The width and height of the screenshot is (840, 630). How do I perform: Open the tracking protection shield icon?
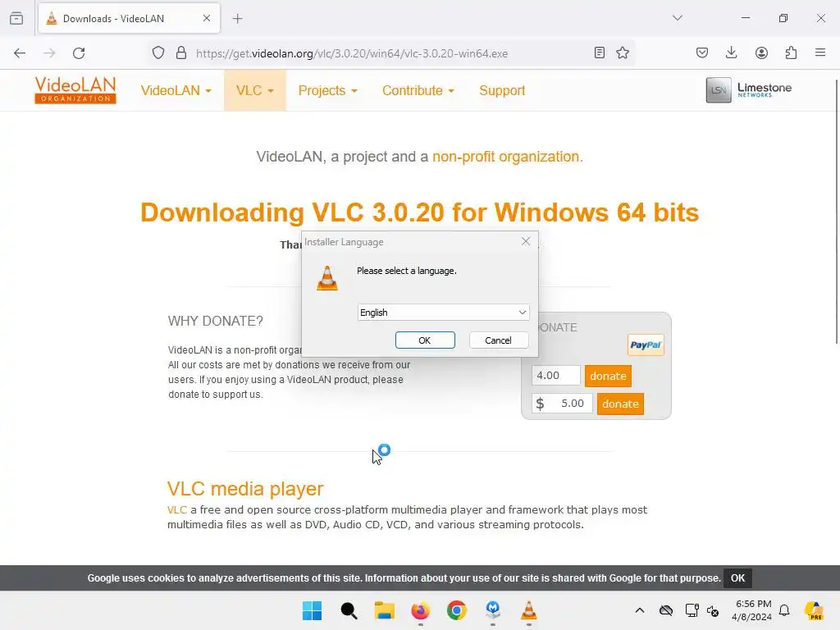coord(158,53)
